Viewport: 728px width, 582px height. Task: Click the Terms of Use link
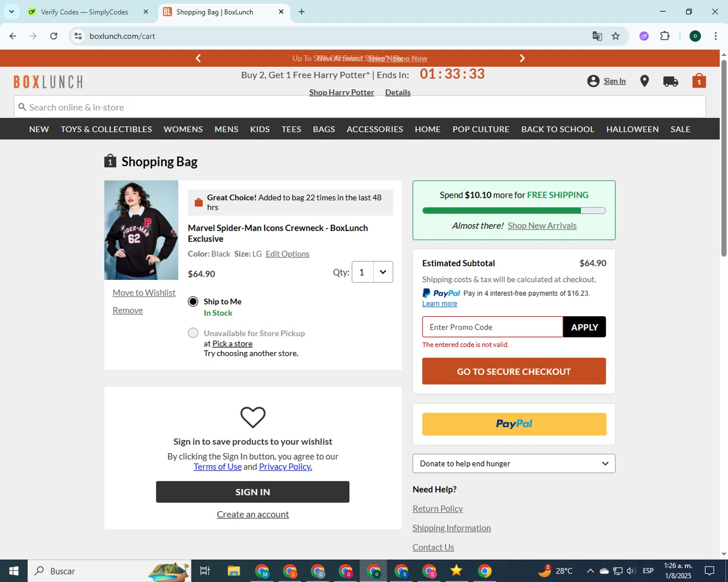[217, 467]
